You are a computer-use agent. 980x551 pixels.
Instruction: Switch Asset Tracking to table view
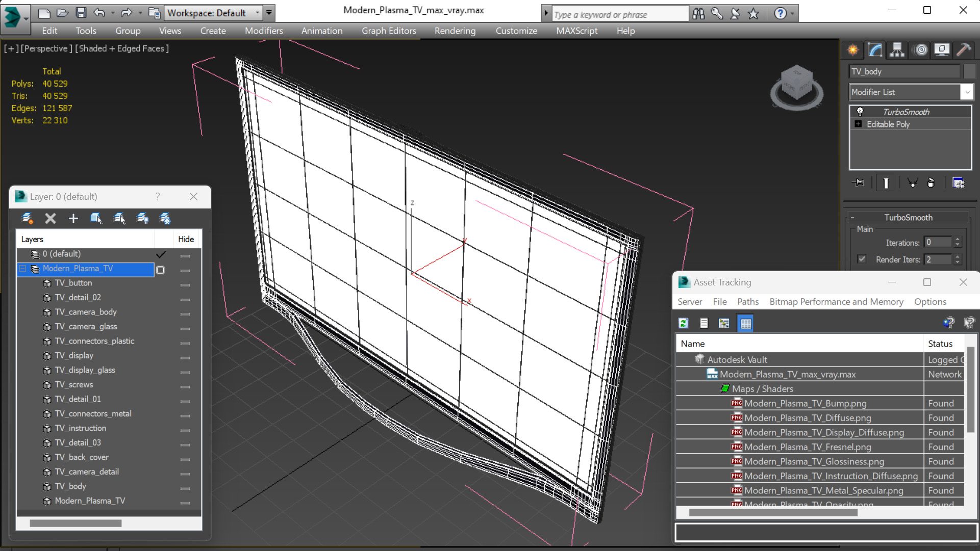pos(746,323)
